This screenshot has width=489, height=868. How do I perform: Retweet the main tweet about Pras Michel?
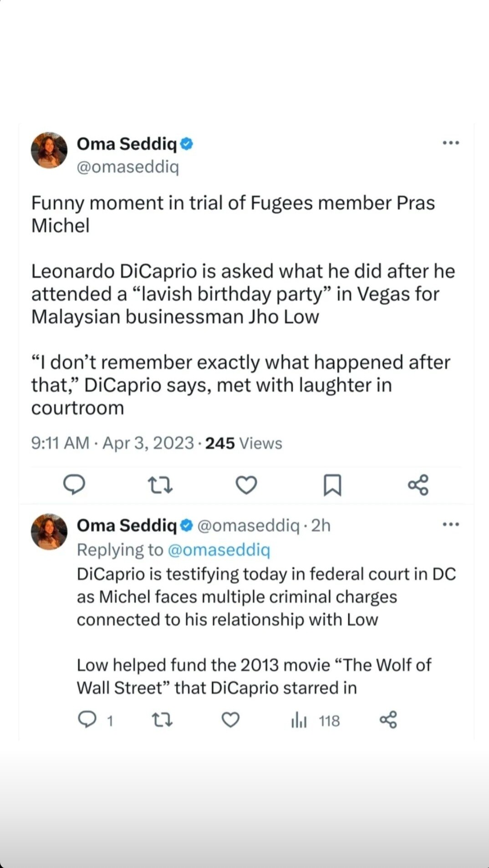(x=160, y=485)
